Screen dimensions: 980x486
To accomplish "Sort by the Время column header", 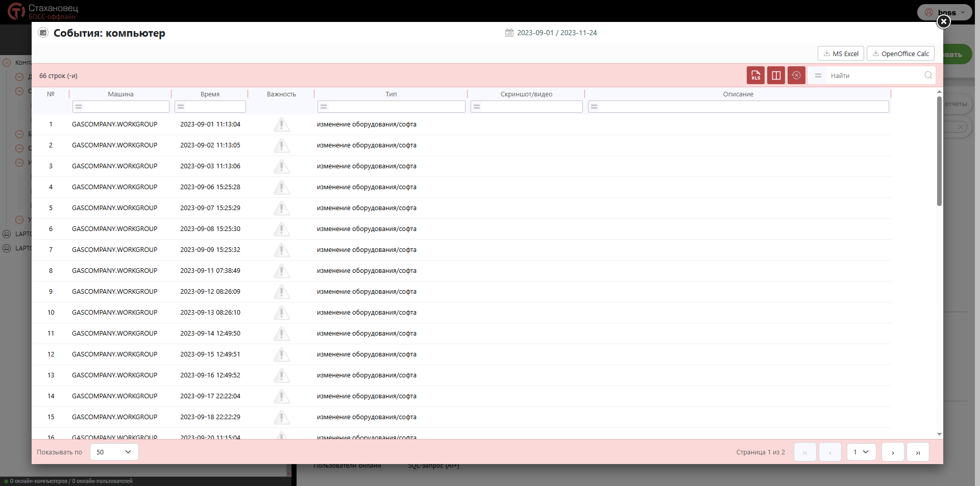I will coord(210,94).
